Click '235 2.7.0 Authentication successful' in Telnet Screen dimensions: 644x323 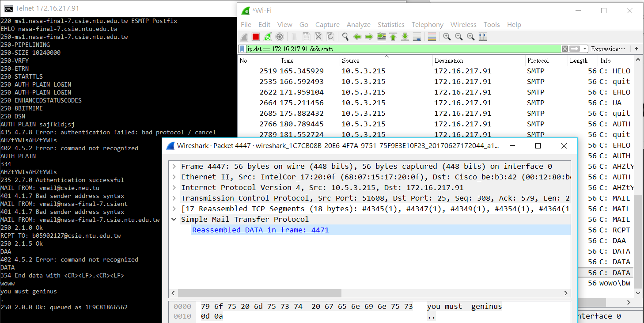62,180
